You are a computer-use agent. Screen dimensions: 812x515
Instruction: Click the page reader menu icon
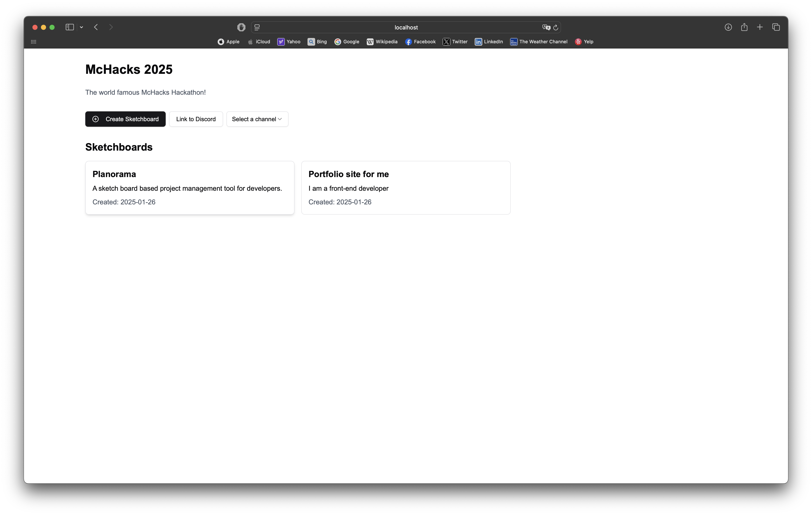[257, 27]
